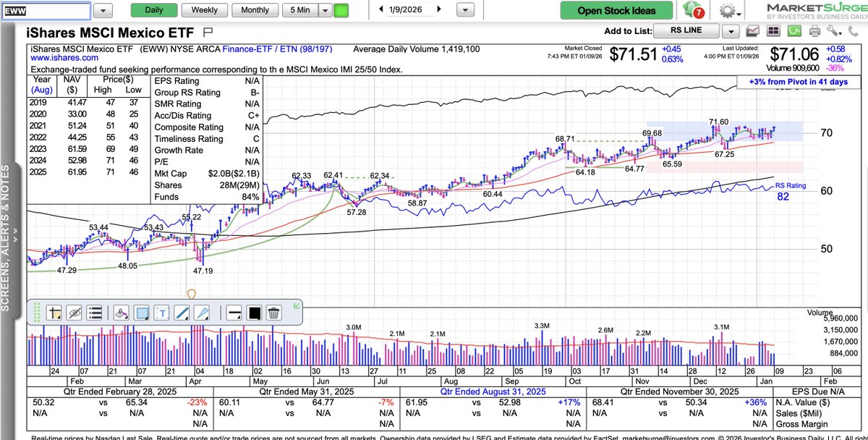Screen dimensions: 868x440
Task: Switch to the Weekly chart
Action: click(204, 10)
